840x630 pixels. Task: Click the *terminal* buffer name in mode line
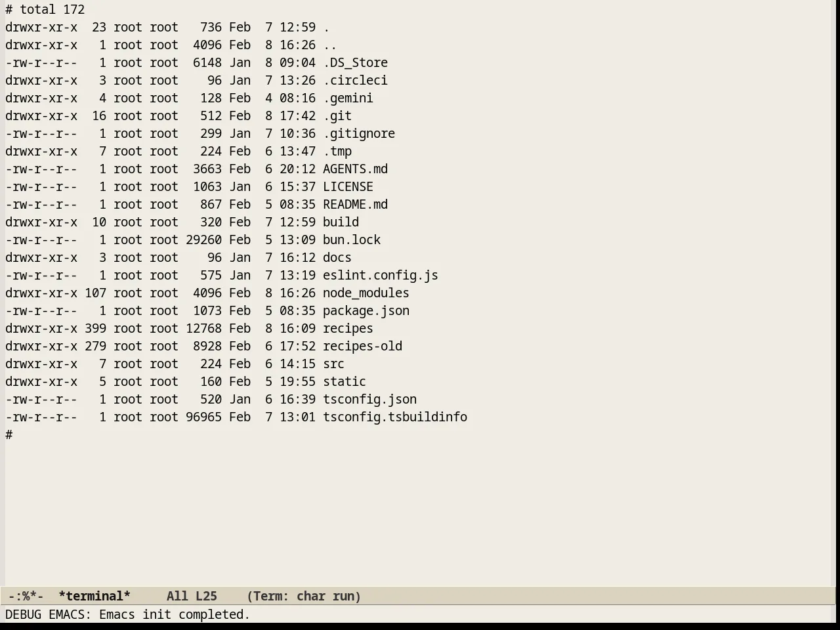click(x=94, y=597)
